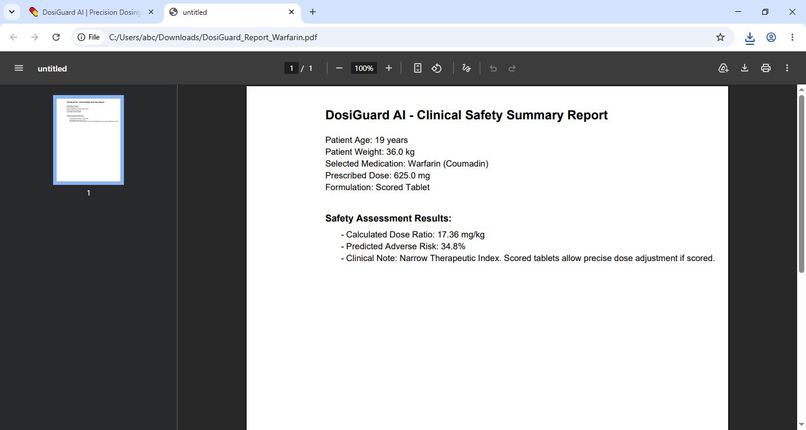Close the DosiGuard AI tab
The width and height of the screenshot is (806, 430).
151,12
